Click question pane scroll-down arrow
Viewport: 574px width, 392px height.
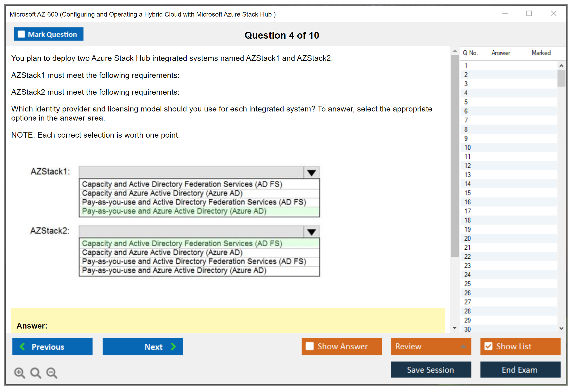pyautogui.click(x=455, y=328)
